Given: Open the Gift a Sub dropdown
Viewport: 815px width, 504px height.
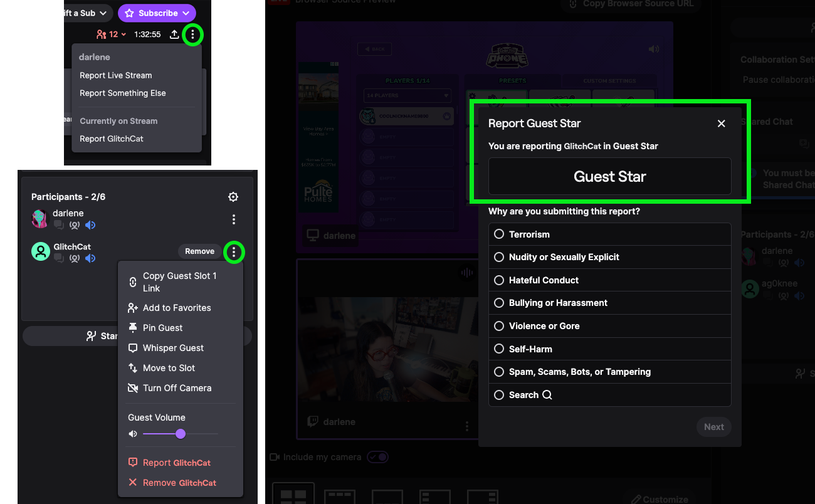Looking at the screenshot, I should click(88, 13).
